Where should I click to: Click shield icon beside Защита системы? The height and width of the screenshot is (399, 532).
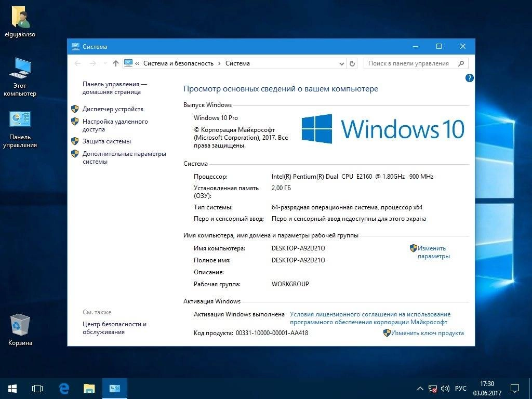pyautogui.click(x=75, y=141)
